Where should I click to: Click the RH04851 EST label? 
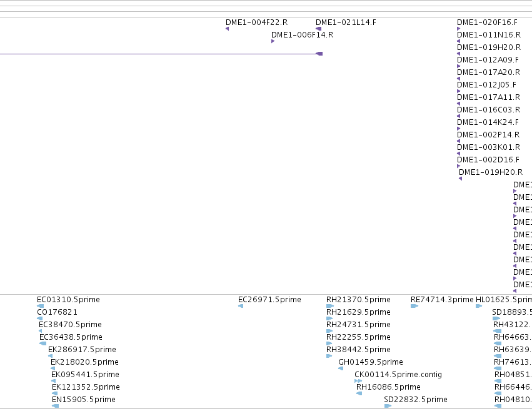[x=513, y=375]
